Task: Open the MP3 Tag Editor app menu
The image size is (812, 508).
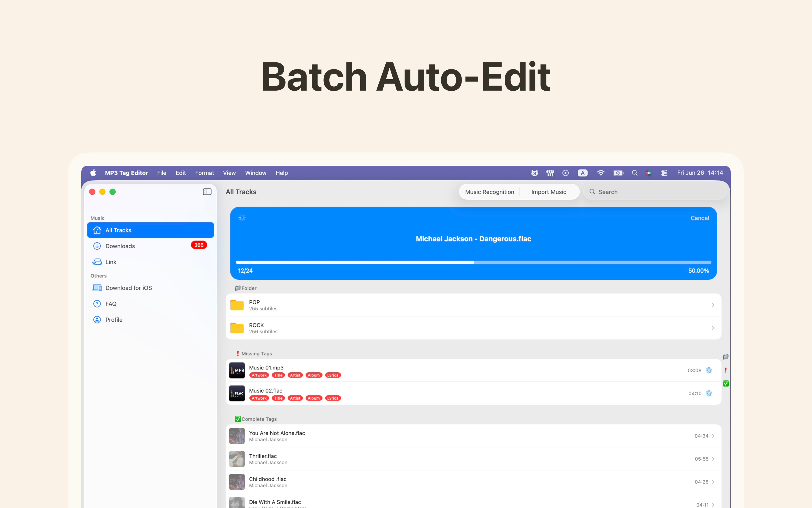Action: pyautogui.click(x=127, y=173)
